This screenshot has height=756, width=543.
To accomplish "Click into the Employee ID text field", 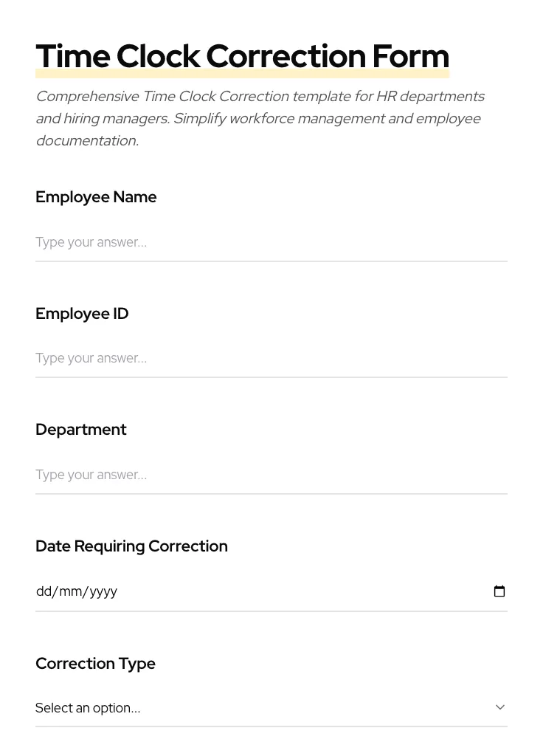I will click(x=271, y=358).
